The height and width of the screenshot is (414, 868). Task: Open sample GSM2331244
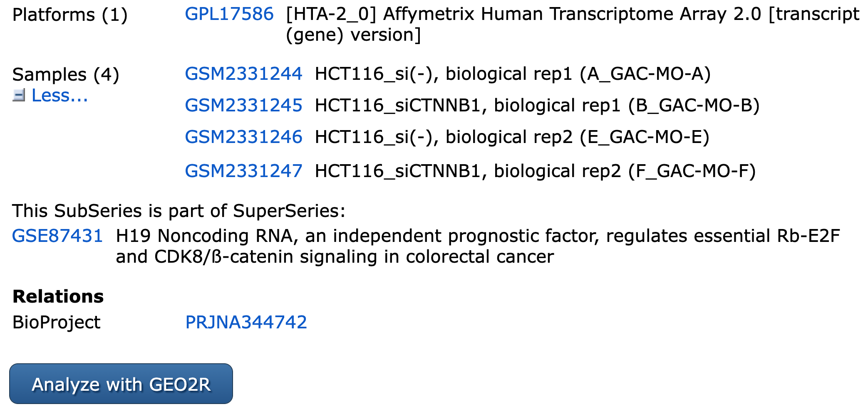(243, 74)
